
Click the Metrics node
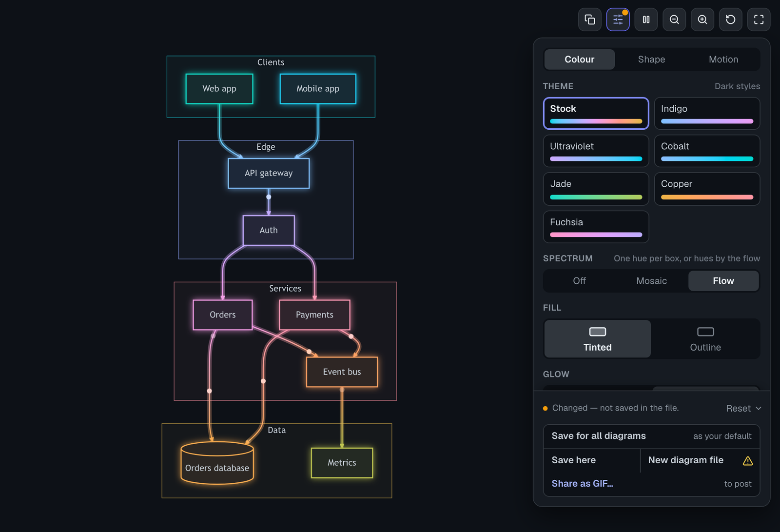[342, 463]
